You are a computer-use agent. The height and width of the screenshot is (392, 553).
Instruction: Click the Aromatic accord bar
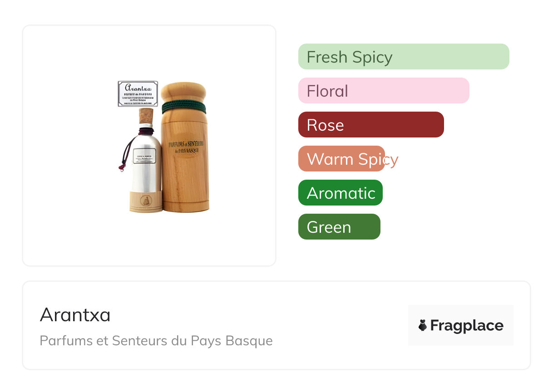pyautogui.click(x=340, y=193)
